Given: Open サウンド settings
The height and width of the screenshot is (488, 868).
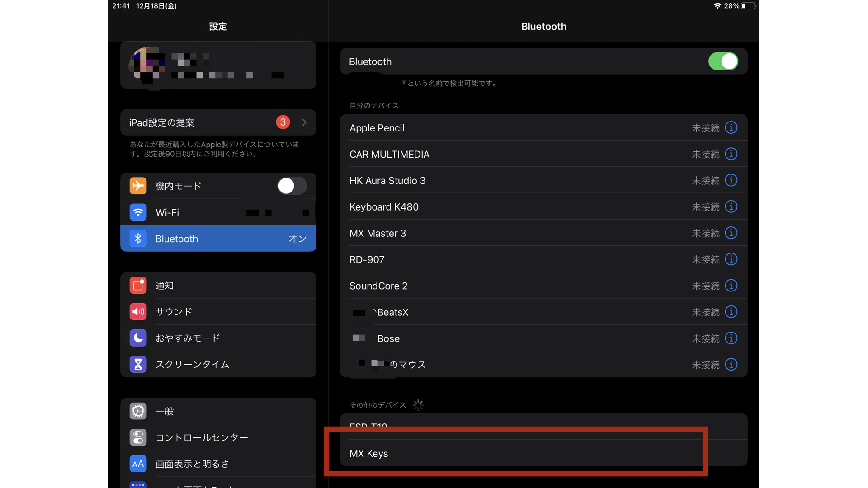Looking at the screenshot, I should click(218, 312).
